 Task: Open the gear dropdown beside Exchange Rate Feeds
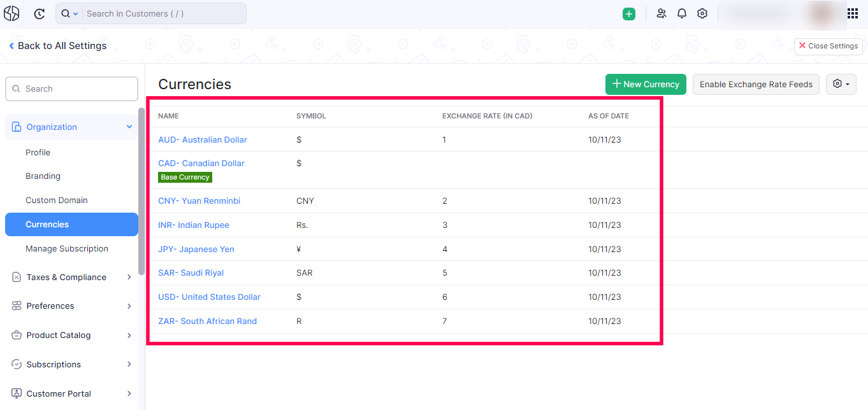[841, 84]
